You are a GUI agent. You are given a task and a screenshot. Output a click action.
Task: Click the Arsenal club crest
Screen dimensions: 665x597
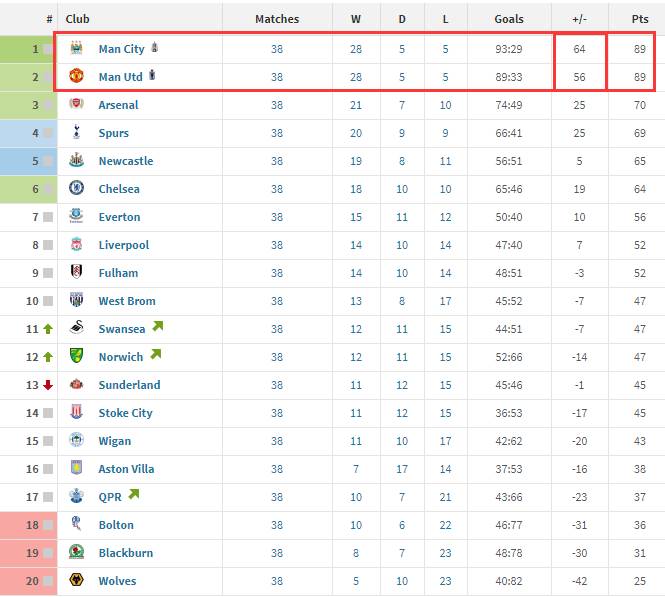(x=76, y=104)
